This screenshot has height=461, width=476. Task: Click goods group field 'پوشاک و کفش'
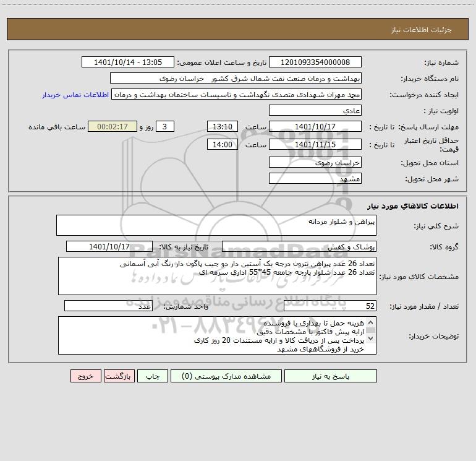(299, 247)
